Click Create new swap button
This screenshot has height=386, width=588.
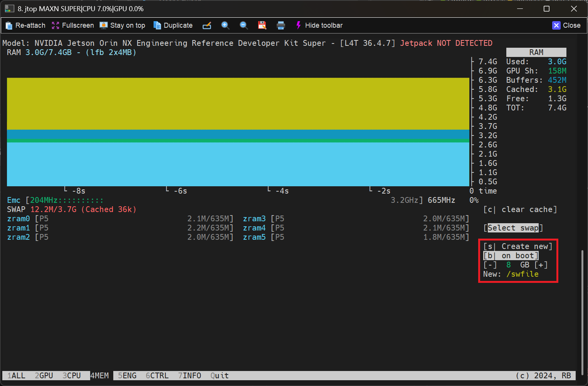(518, 246)
